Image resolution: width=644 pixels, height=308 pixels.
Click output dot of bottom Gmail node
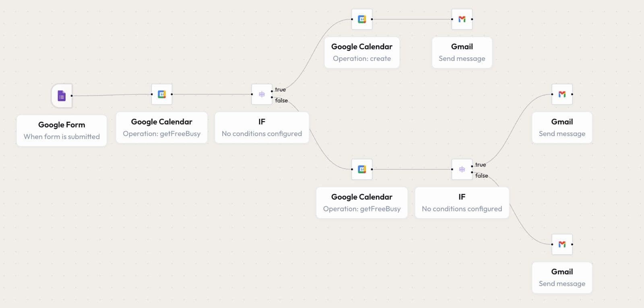572,244
